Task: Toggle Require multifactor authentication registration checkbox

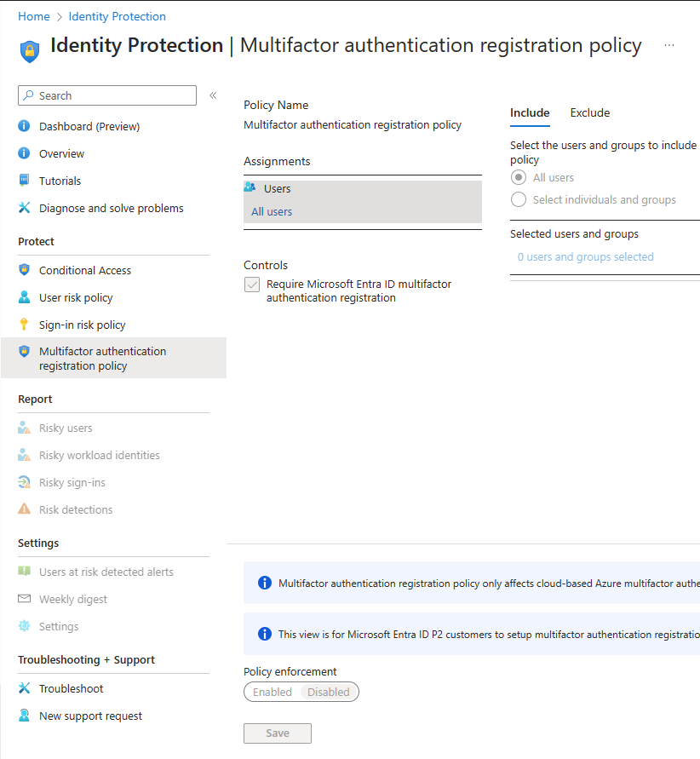Action: 252,285
